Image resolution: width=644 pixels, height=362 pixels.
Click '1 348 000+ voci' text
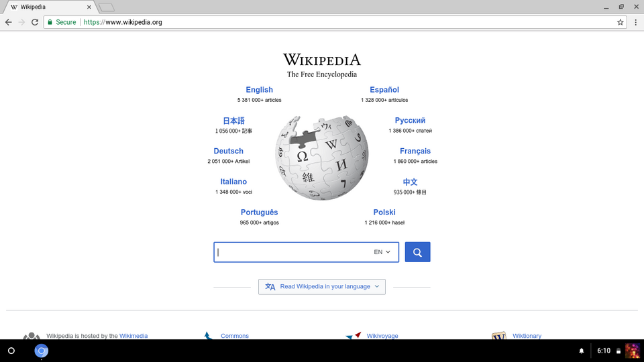233,192
